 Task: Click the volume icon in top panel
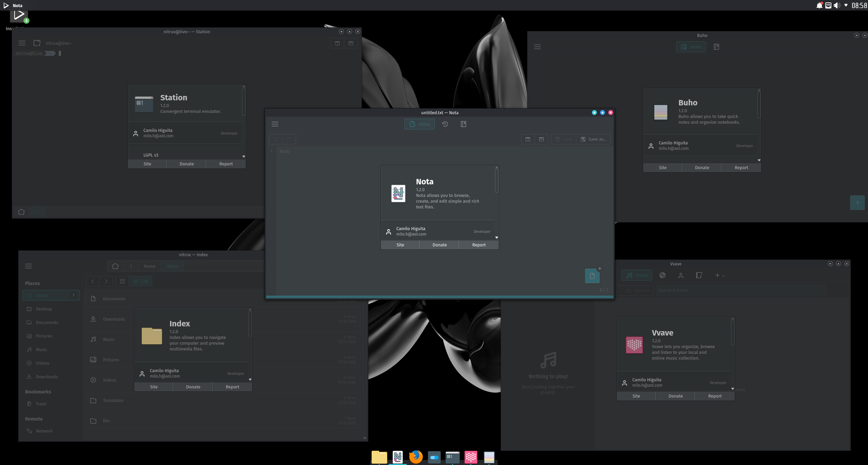[x=837, y=5]
